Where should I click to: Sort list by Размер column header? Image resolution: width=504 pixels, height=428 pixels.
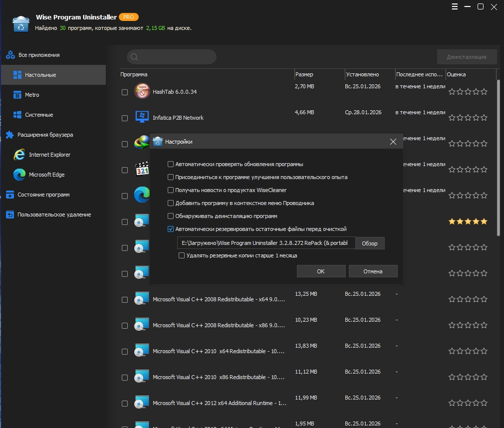[x=304, y=74]
